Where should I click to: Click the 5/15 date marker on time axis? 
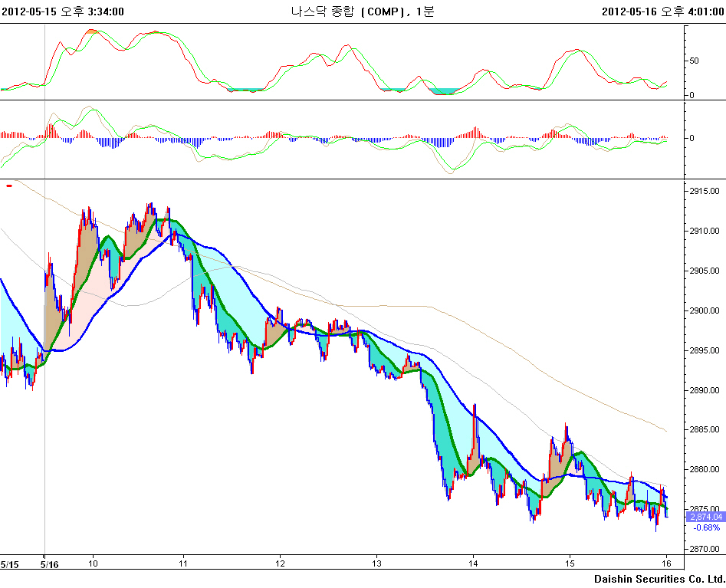9,564
